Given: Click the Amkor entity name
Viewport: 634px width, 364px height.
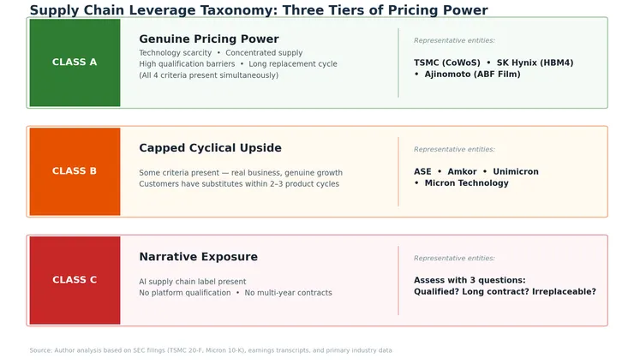Looking at the screenshot, I should click(x=462, y=171).
